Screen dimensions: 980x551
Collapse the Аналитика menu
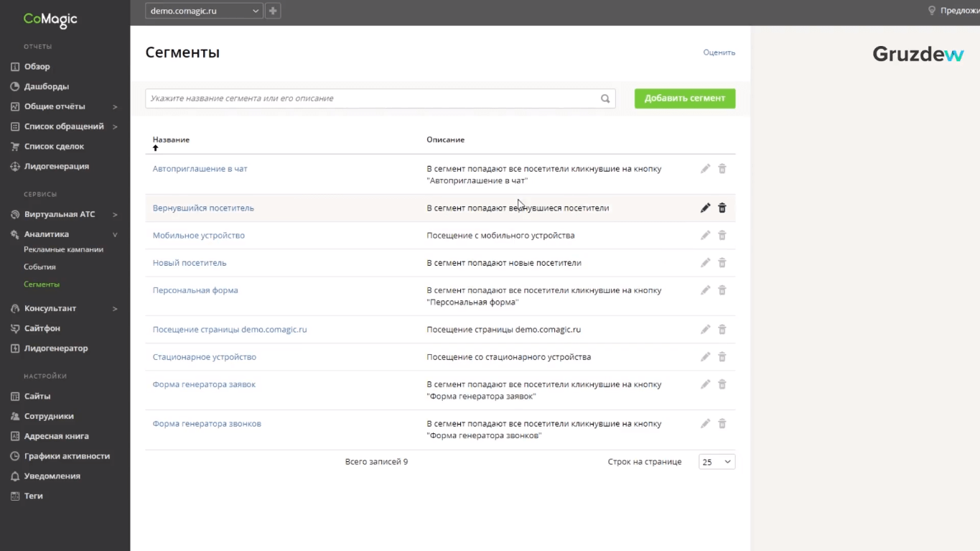click(115, 235)
